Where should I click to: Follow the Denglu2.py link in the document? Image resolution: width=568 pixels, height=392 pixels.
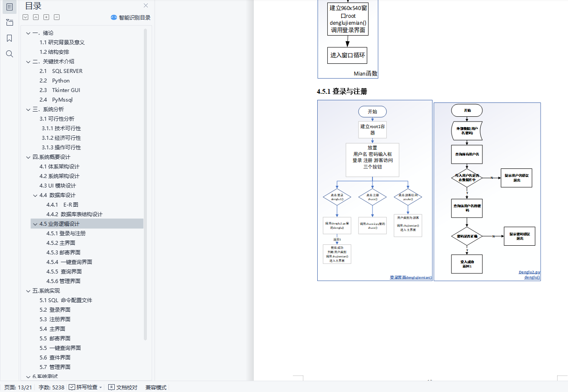[529, 272]
